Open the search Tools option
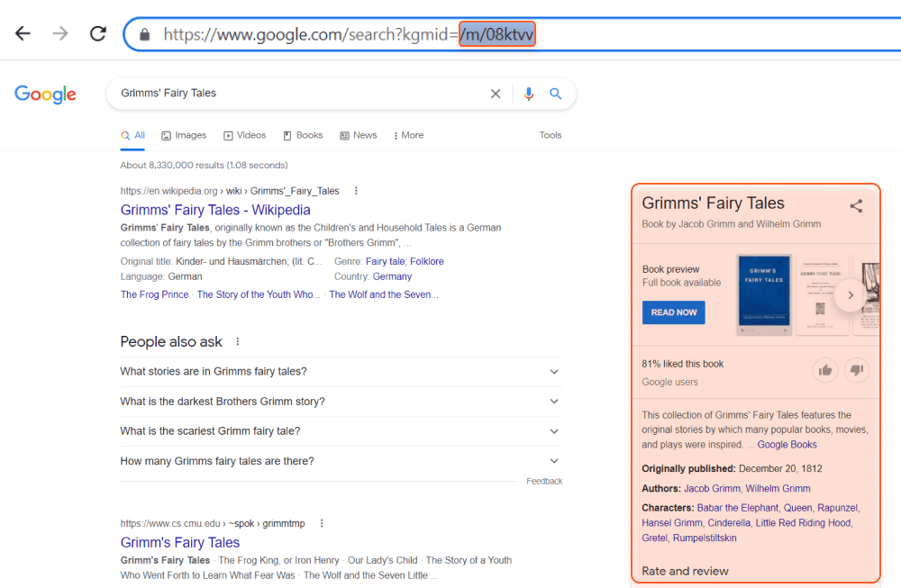 [x=551, y=135]
